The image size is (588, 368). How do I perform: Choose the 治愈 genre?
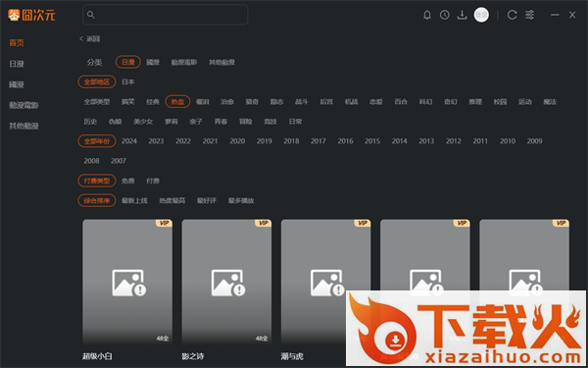pyautogui.click(x=227, y=102)
